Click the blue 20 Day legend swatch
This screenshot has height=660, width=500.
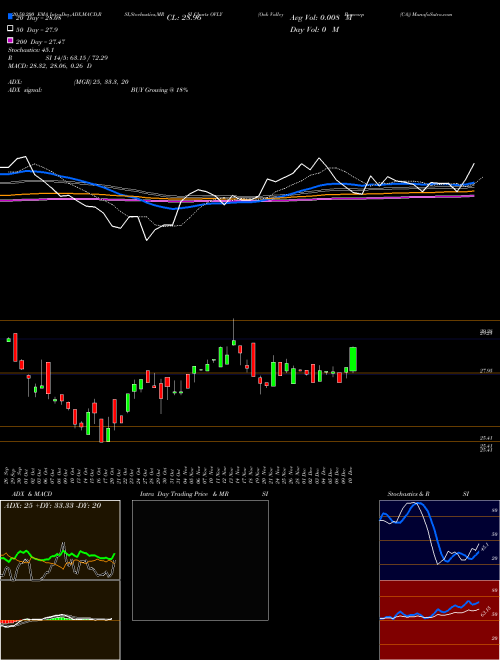click(x=10, y=17)
